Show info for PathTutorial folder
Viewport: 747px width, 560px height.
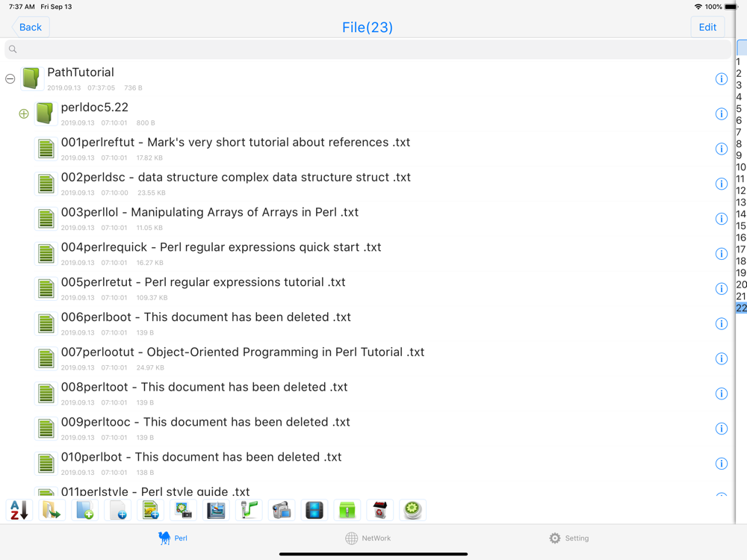pos(722,79)
